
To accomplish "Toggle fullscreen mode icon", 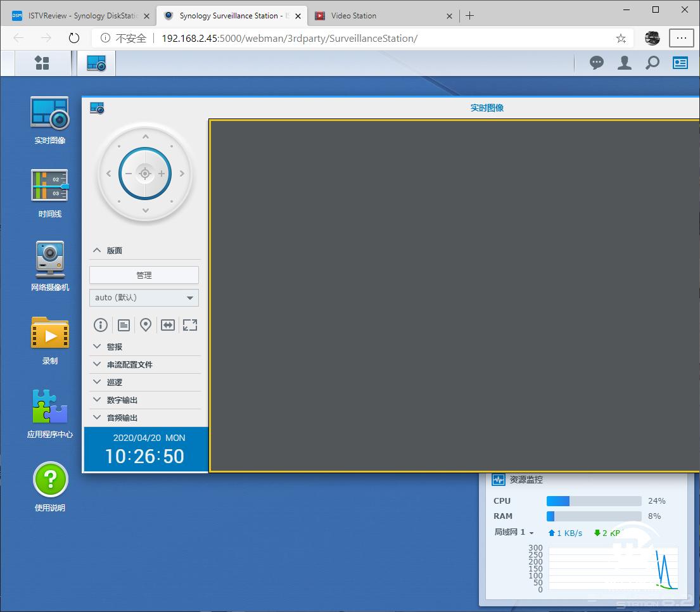I will (x=190, y=325).
